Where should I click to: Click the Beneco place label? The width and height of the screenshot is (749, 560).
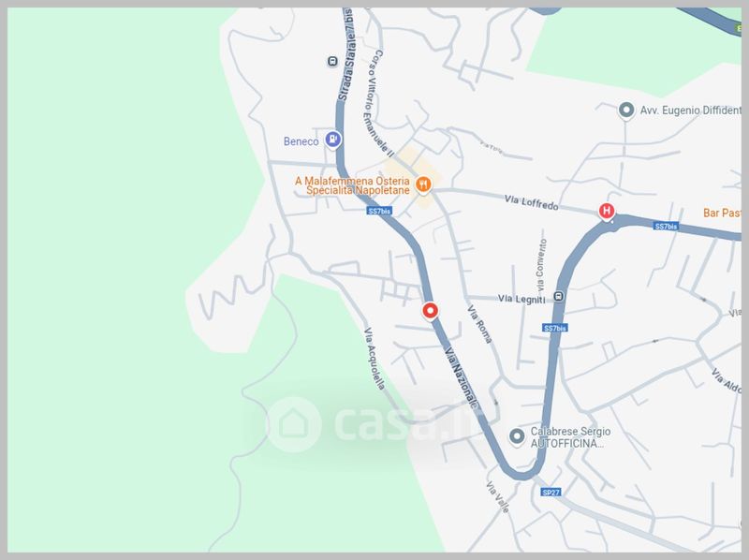point(301,141)
